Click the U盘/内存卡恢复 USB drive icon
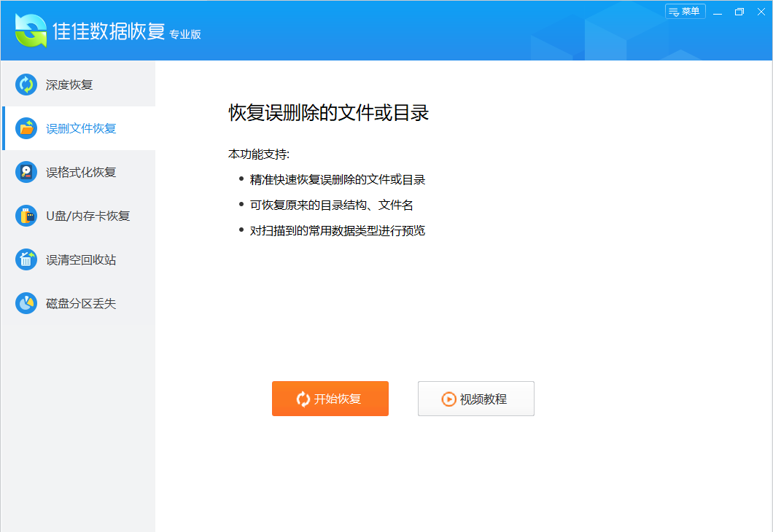This screenshot has height=532, width=773. click(x=26, y=216)
